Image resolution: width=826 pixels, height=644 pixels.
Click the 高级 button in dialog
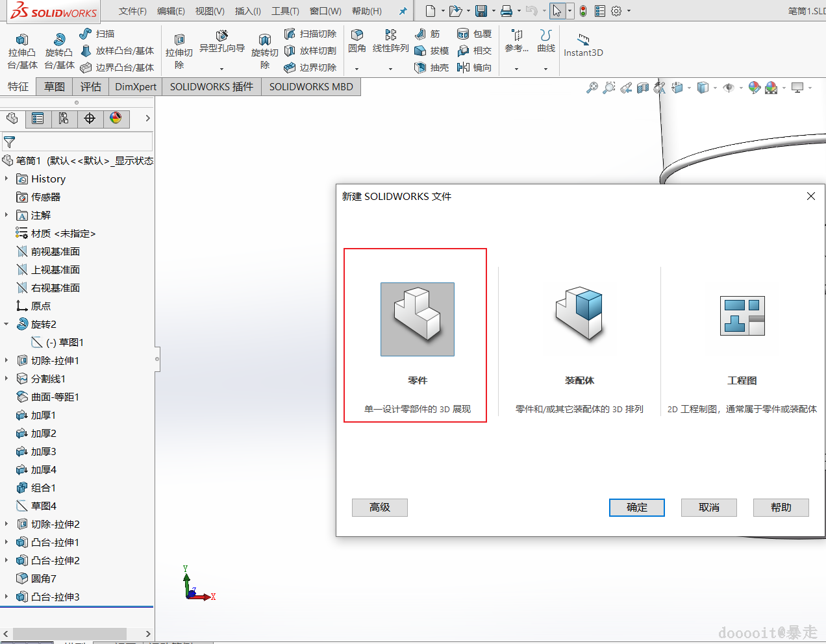tap(380, 508)
